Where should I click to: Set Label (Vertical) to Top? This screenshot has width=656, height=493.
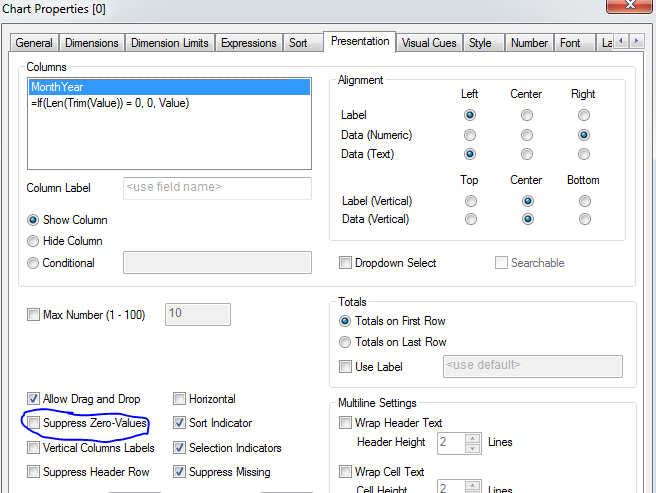click(x=471, y=201)
